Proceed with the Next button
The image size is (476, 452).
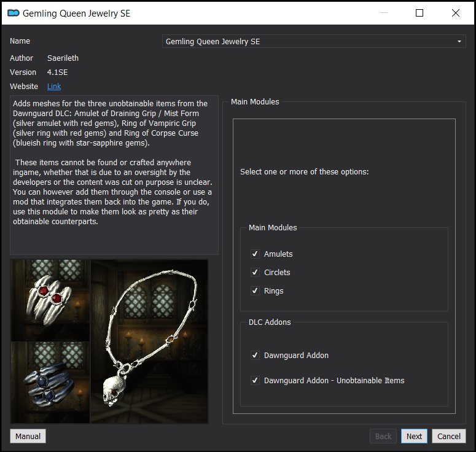coord(414,436)
